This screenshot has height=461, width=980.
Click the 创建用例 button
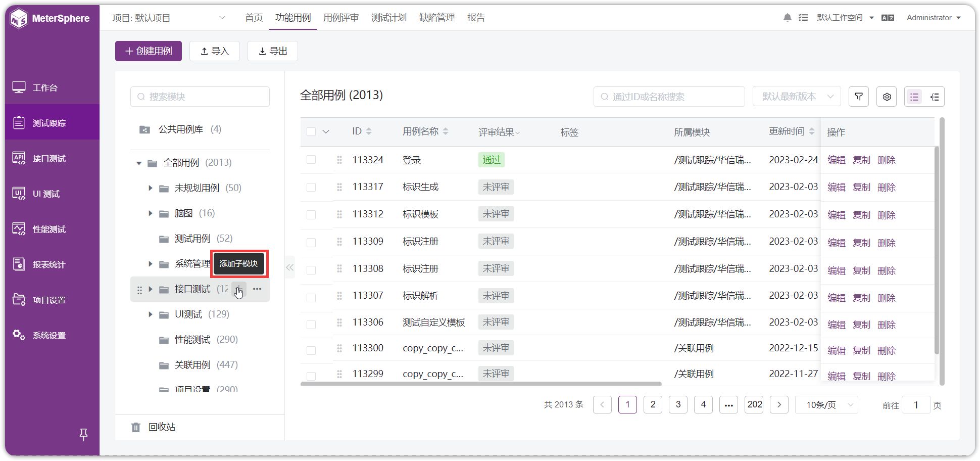tap(149, 51)
